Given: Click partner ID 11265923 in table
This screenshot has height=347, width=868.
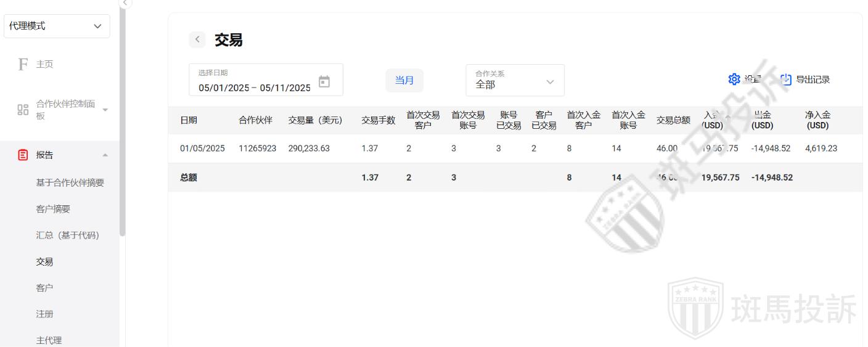Looking at the screenshot, I should (257, 149).
